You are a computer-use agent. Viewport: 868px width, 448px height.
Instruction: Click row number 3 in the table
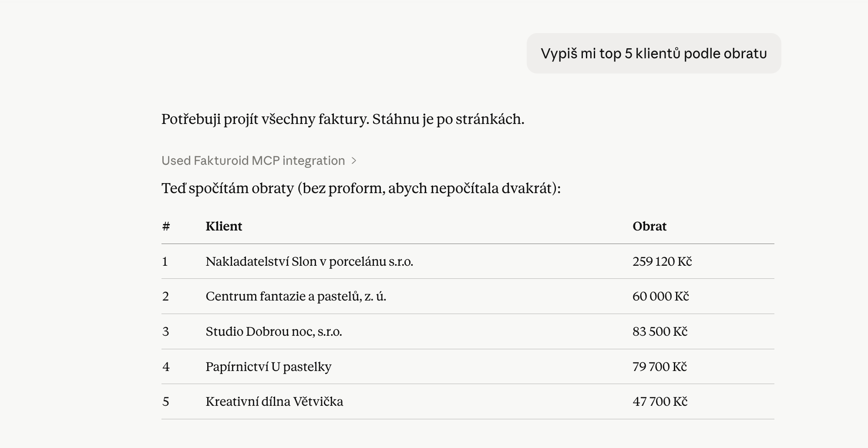165,331
